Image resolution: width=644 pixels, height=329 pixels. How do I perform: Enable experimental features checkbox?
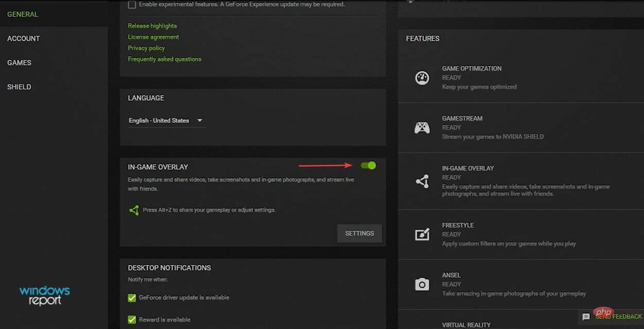point(131,4)
